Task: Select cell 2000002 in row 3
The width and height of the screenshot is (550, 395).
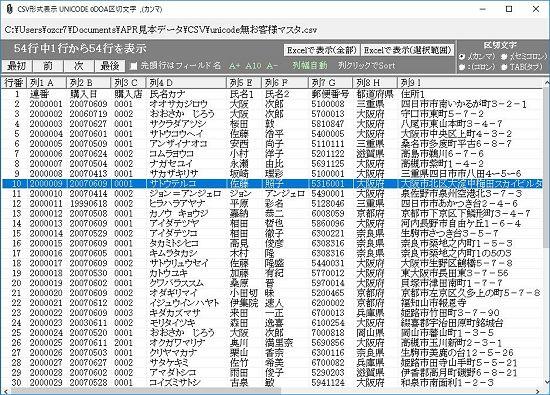Action: click(46, 114)
